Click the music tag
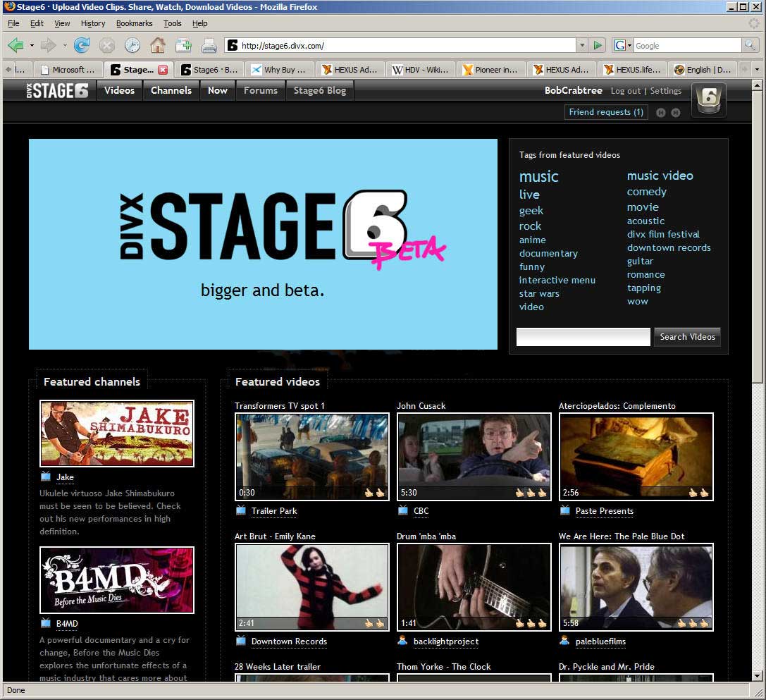 [x=539, y=176]
